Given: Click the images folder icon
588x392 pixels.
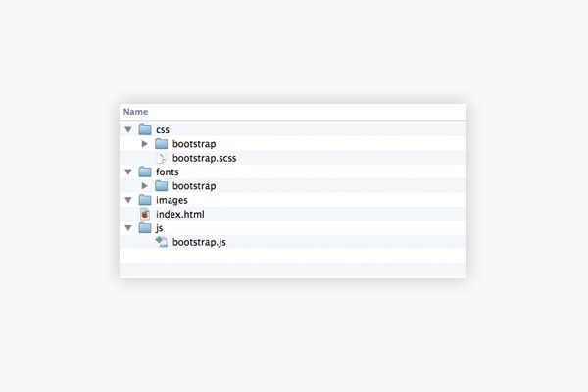Looking at the screenshot, I should pos(145,200).
